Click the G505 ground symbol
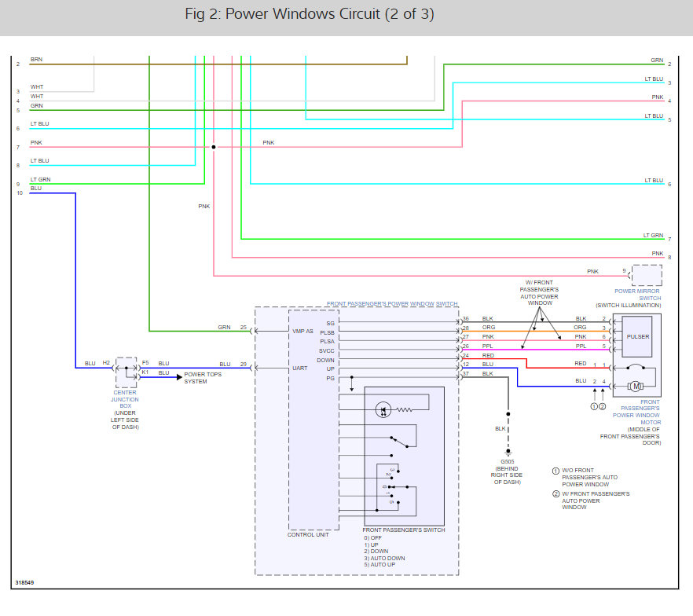This screenshot has height=616, width=693. [x=508, y=453]
